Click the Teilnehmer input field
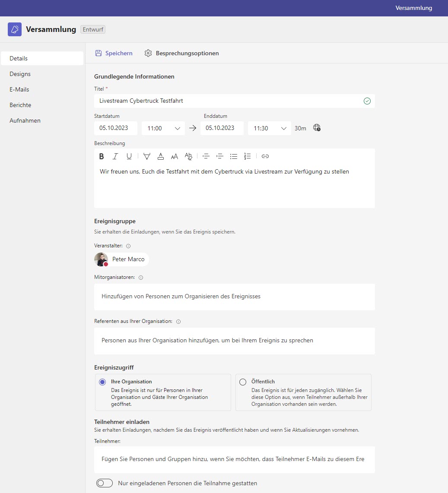 235,460
